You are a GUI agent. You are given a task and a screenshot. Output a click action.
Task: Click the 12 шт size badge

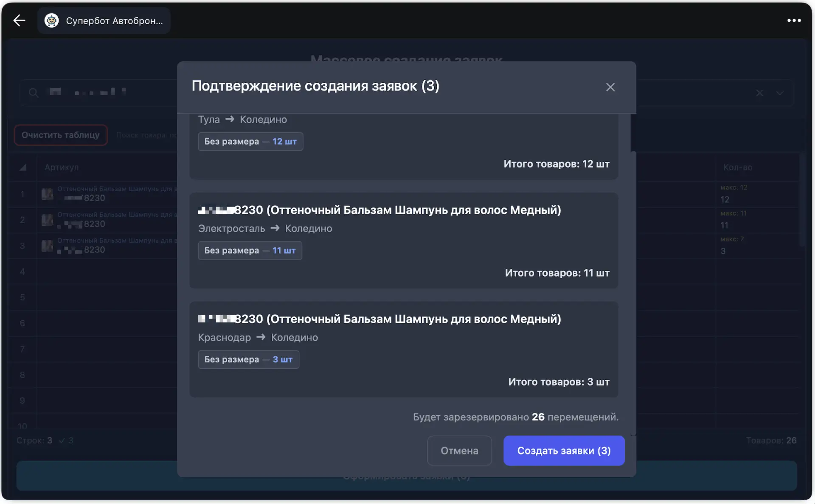click(250, 141)
